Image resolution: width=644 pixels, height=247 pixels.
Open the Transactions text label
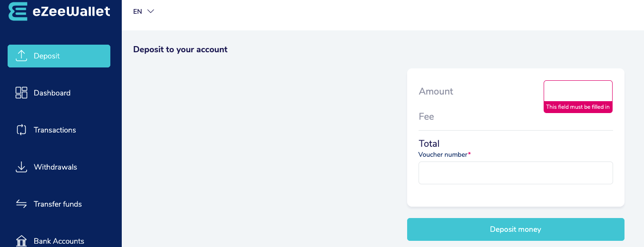point(55,130)
